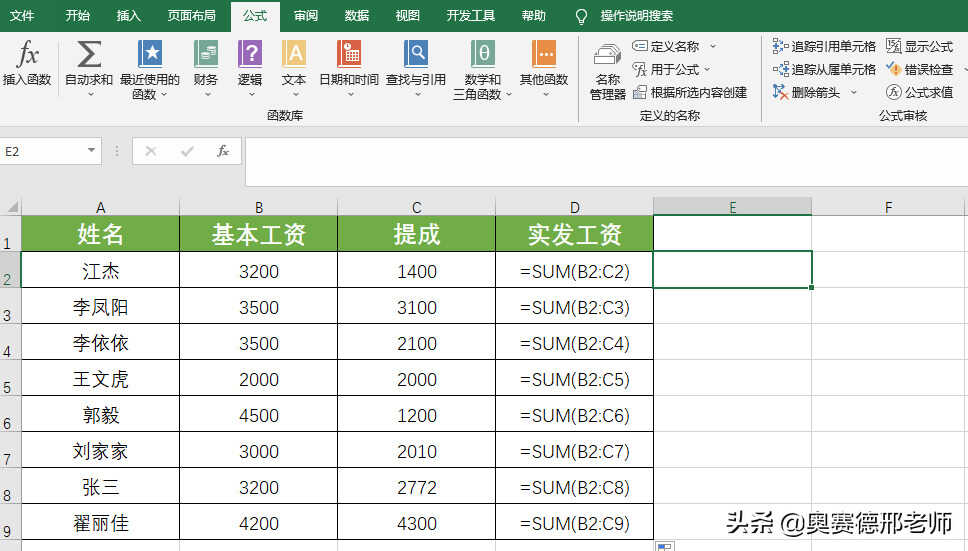Click Use in Formula (用于公式)
This screenshot has width=968, height=551.
[x=666, y=69]
